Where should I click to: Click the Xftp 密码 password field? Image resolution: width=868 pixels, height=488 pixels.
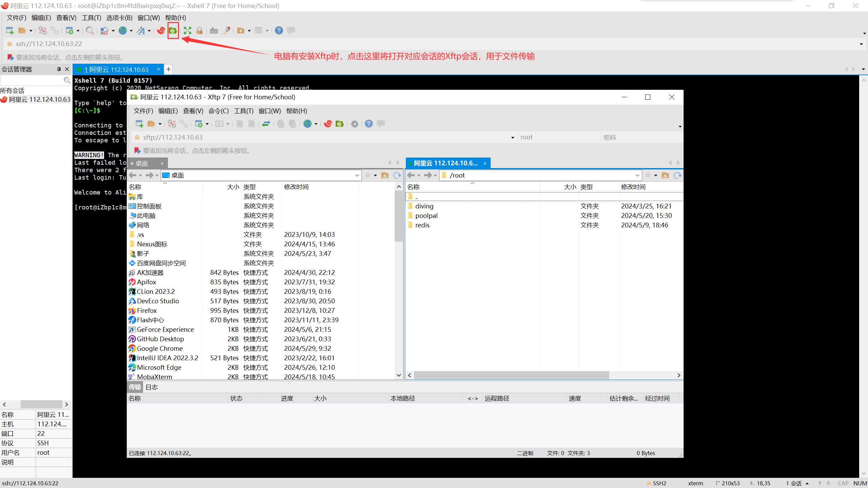tap(642, 138)
